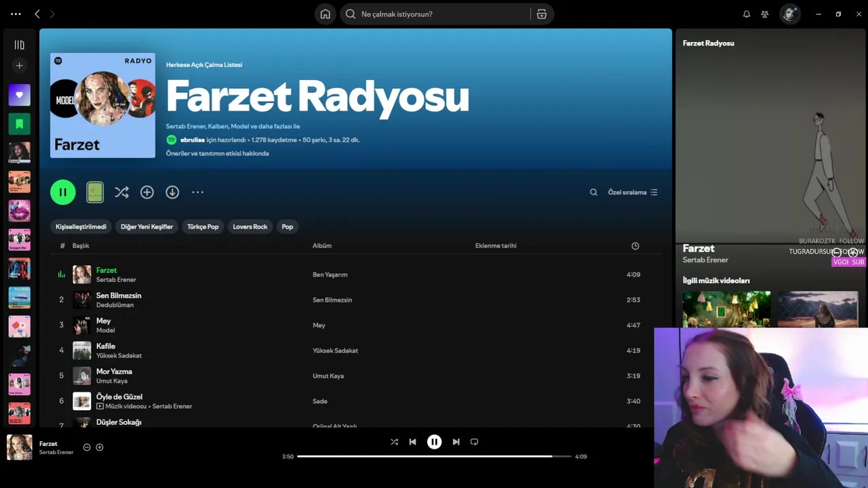Skip to next track
The image size is (868, 488).
coord(456,442)
